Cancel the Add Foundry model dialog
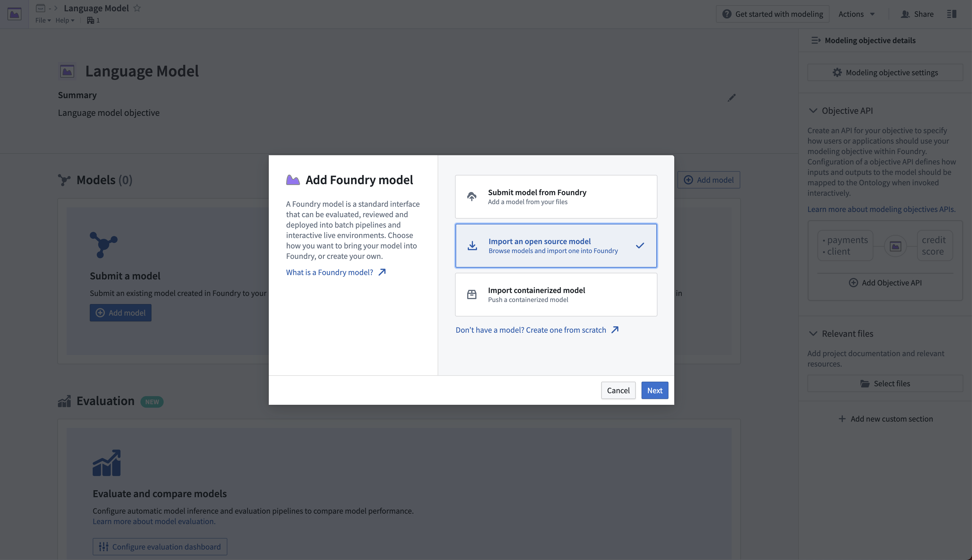This screenshot has width=972, height=560. (x=618, y=390)
